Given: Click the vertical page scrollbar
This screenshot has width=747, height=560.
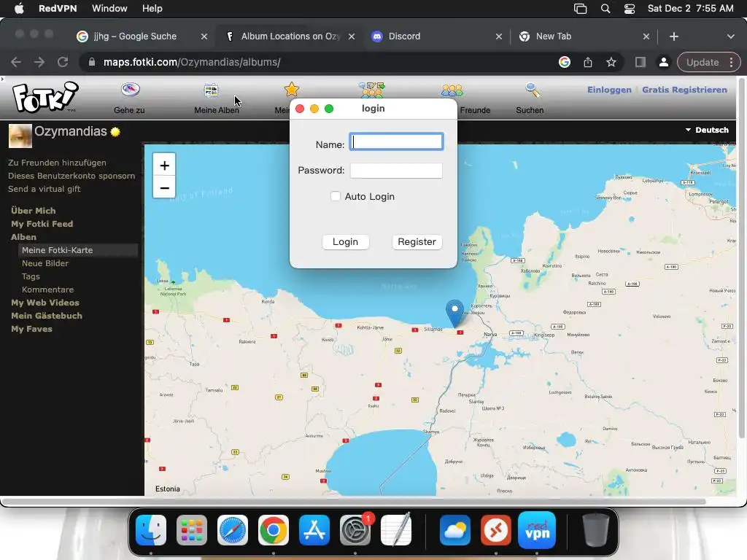Looking at the screenshot, I should [741, 257].
